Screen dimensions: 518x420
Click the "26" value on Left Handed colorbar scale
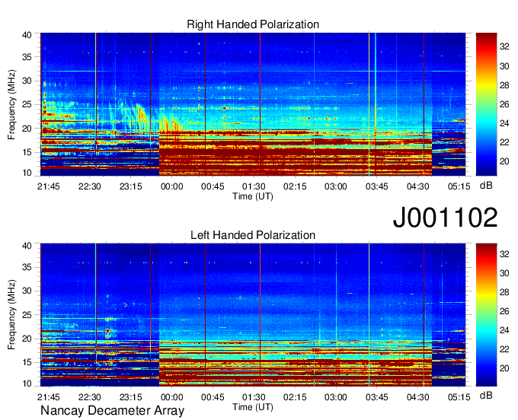[x=504, y=311]
